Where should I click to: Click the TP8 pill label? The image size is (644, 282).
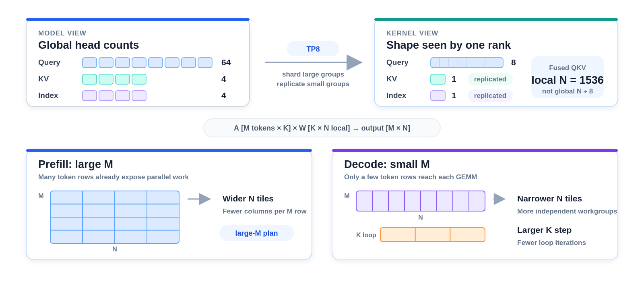tap(313, 49)
